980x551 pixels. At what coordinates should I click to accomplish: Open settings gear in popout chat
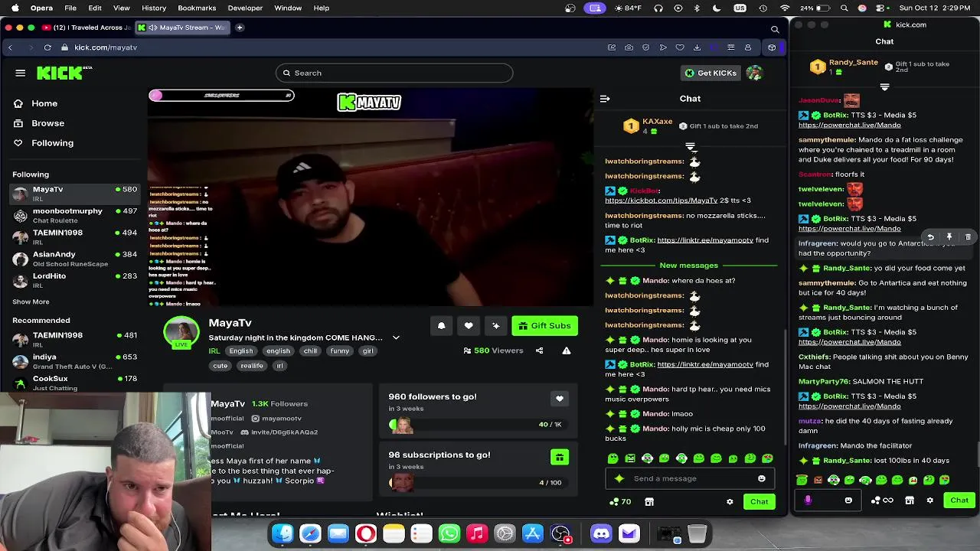tap(930, 500)
